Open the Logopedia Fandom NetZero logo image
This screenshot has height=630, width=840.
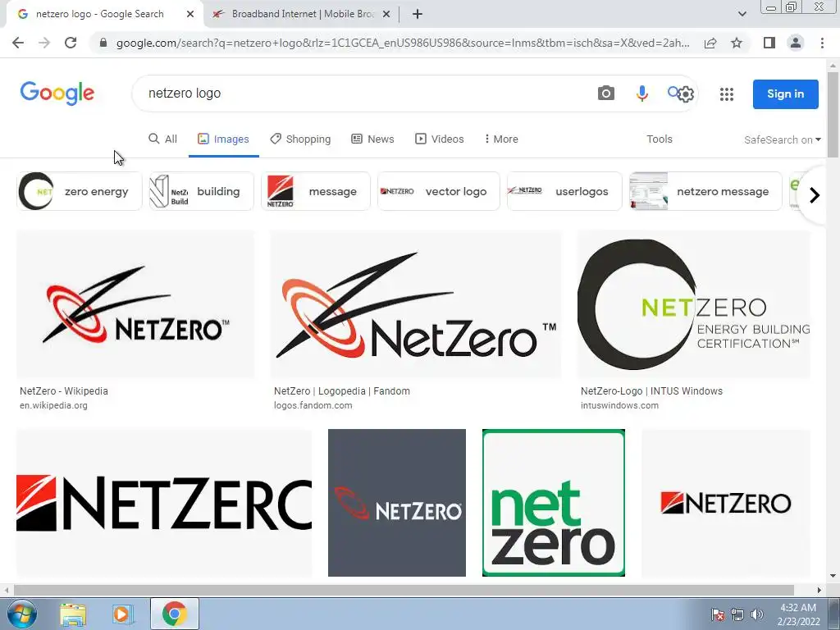pos(416,304)
